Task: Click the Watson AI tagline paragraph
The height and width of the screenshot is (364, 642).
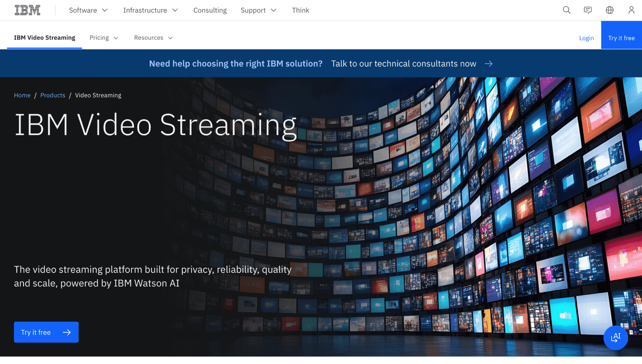Action: click(153, 276)
